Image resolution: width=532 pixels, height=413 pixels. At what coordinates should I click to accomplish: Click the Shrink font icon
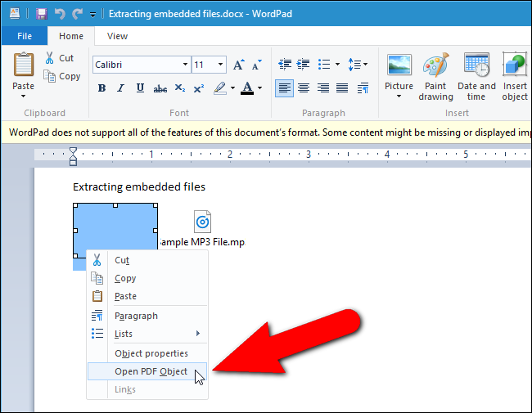[x=256, y=65]
